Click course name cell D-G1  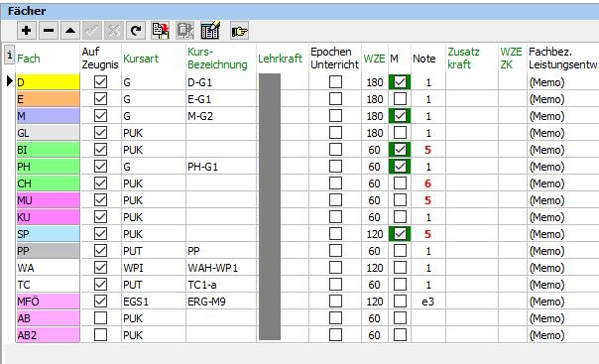tap(221, 82)
